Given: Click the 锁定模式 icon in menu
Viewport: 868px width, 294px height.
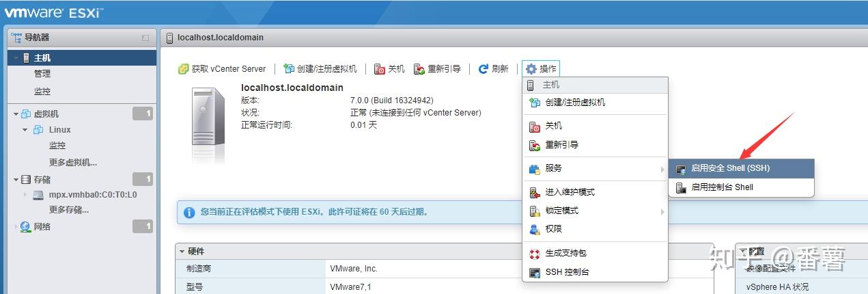Looking at the screenshot, I should click(x=535, y=211).
